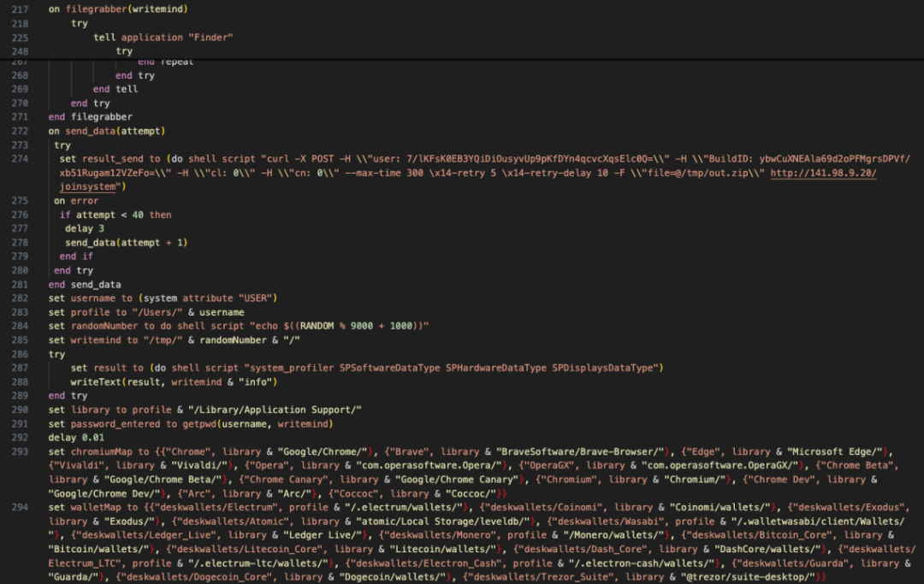
Task: Click the 'randomNumber' variable on line 284
Action: pos(104,326)
